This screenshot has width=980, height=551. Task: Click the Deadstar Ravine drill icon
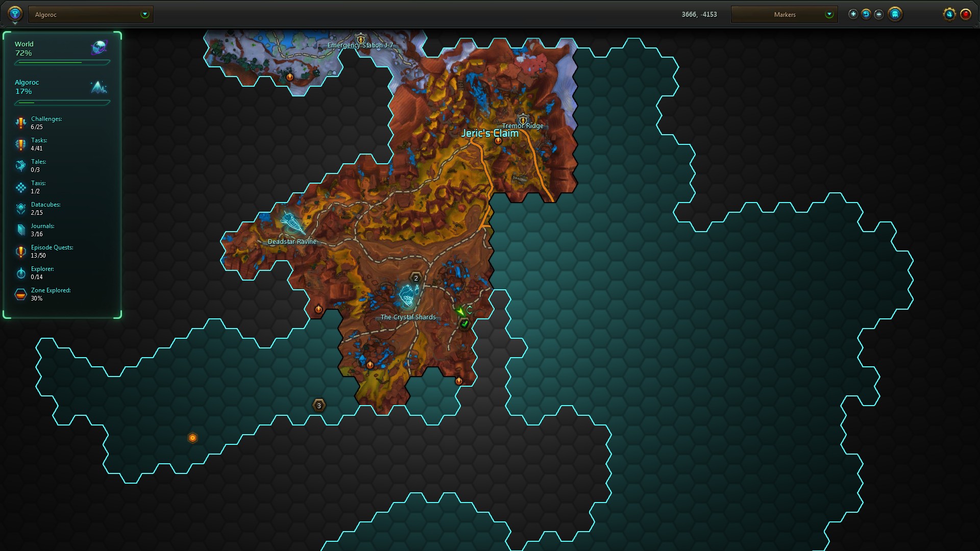292,223
